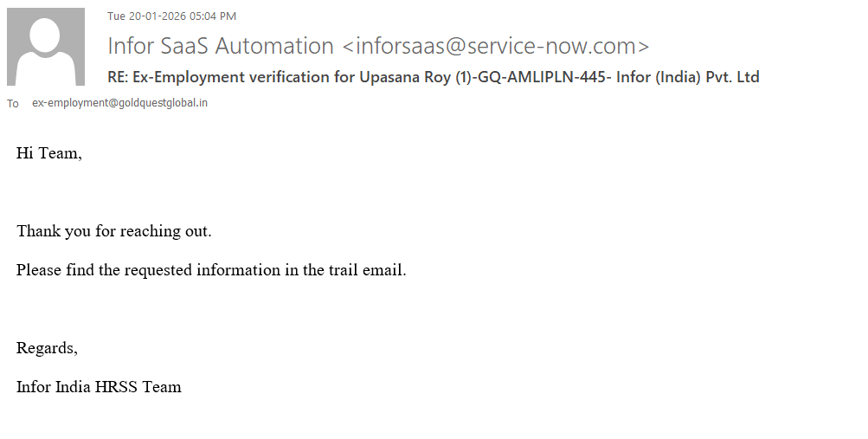Click the 05:04 PM time stamp
The height and width of the screenshot is (439, 868).
[219, 16]
